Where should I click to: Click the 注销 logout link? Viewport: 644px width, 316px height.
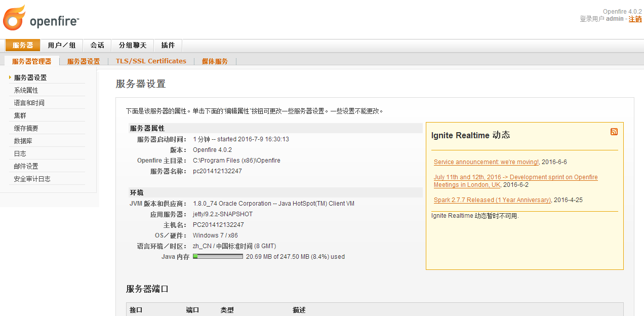click(635, 19)
